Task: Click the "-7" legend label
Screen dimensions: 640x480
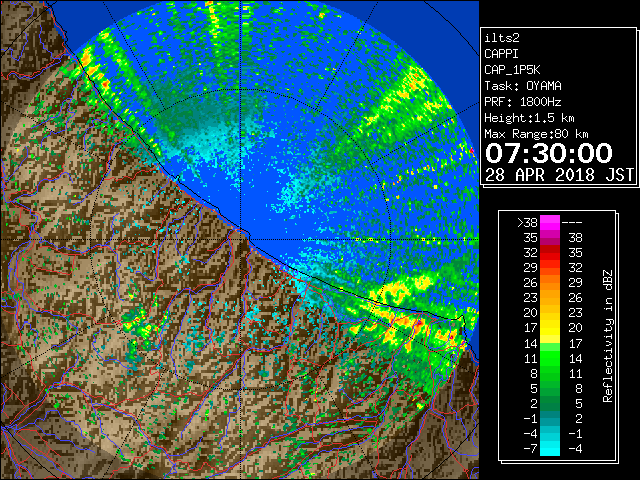Action: point(531,449)
